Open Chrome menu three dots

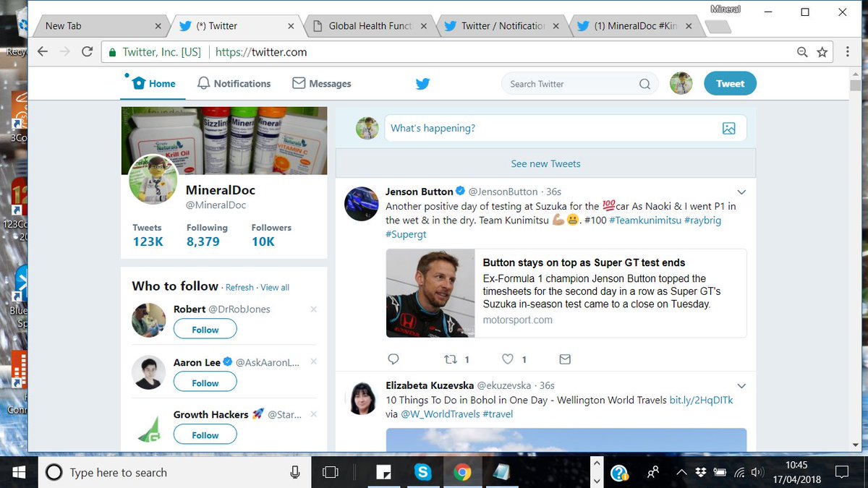(x=848, y=52)
